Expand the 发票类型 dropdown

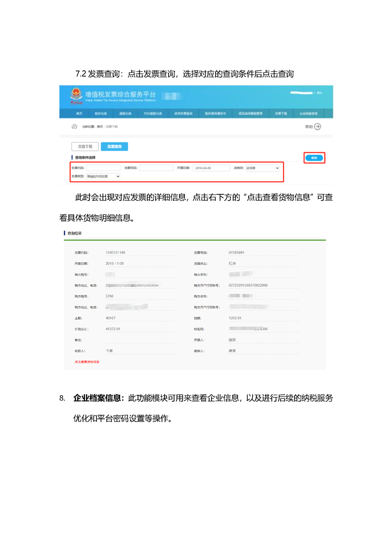coord(103,176)
